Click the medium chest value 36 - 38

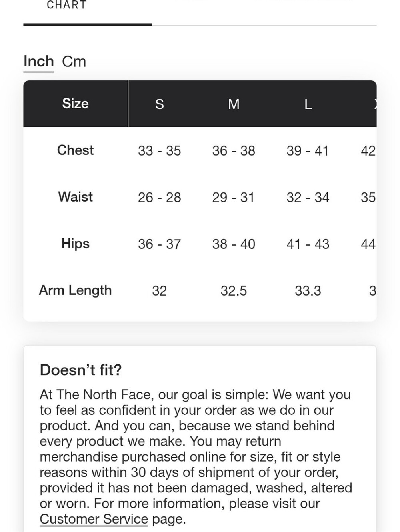pyautogui.click(x=234, y=151)
